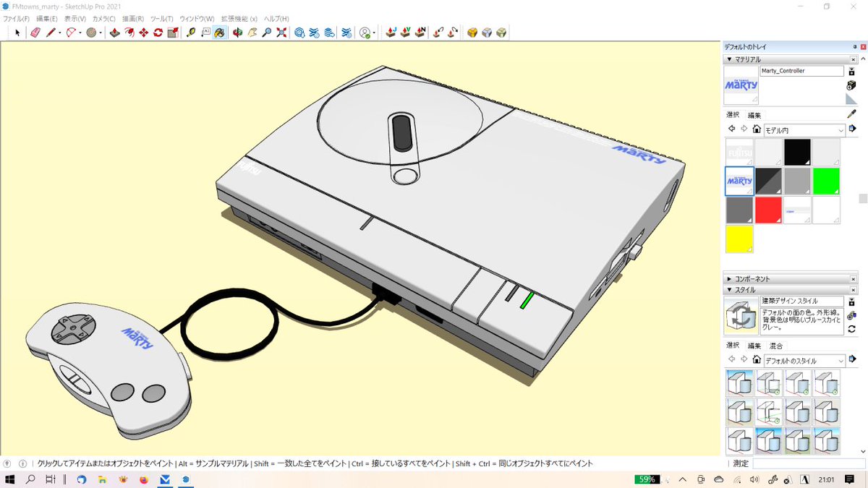Click the Zoom Extents tool
The image size is (868, 488).
pyautogui.click(x=281, y=33)
